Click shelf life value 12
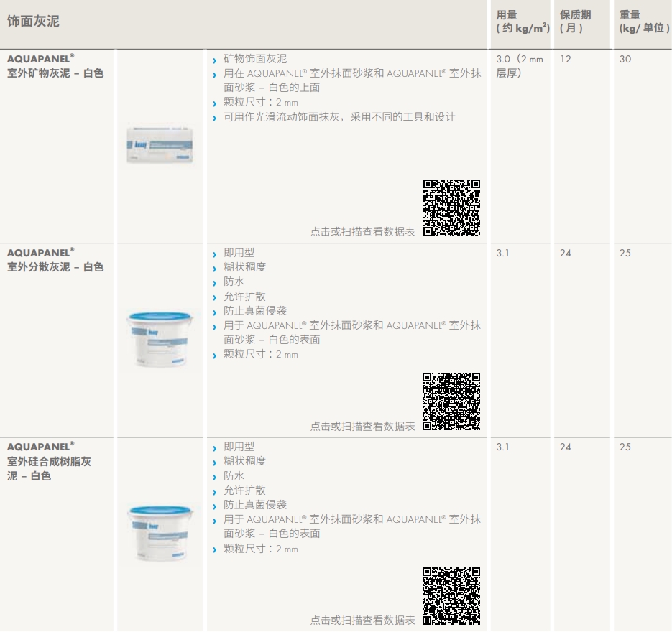The height and width of the screenshot is (632, 672). click(566, 59)
